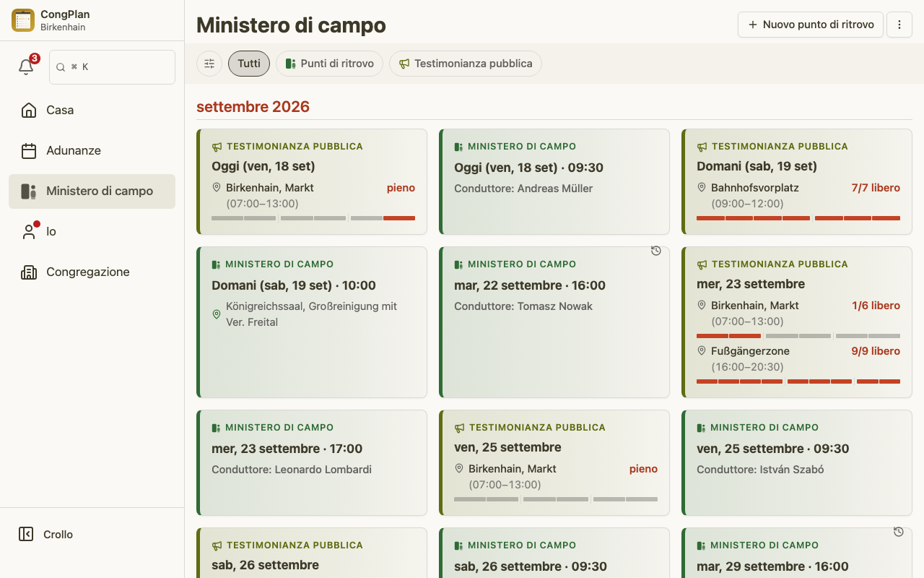Click location pin beside Bahnhofsvorplatz
Viewport: 924px width, 578px height.
701,187
